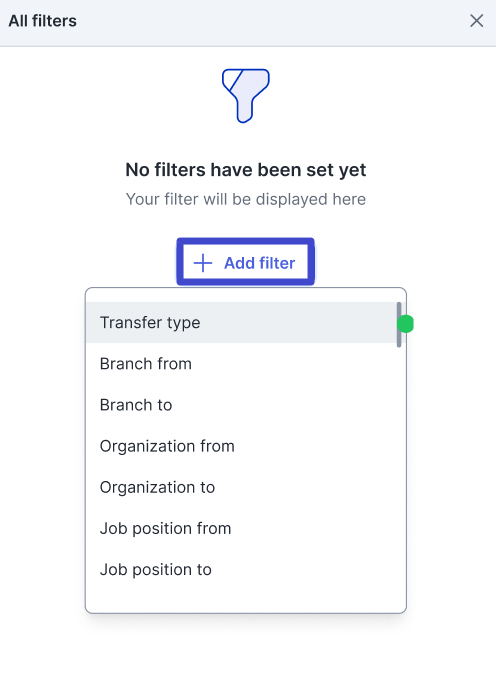Click the dropdown list scrollbar thumb
496x686 pixels.
(399, 325)
